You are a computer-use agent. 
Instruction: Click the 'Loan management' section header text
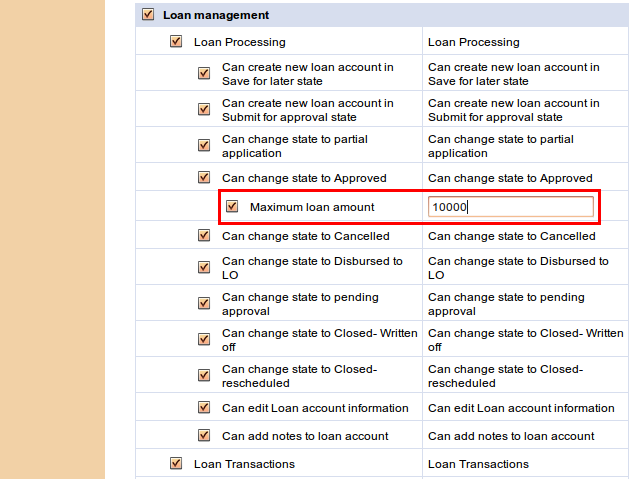(x=215, y=15)
